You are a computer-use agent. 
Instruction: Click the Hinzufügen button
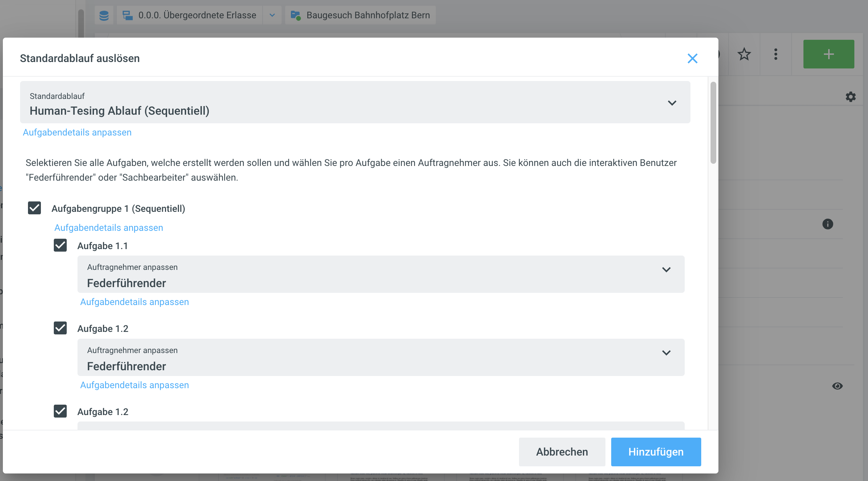click(x=656, y=452)
